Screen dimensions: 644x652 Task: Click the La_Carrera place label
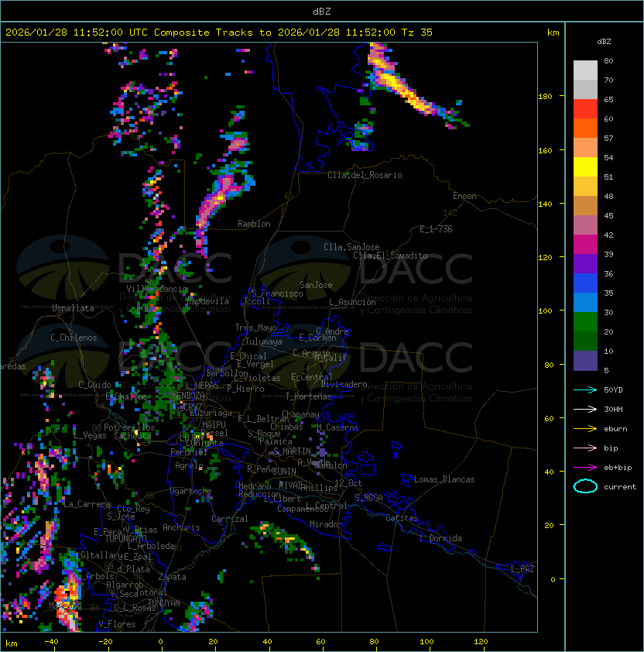pyautogui.click(x=87, y=504)
